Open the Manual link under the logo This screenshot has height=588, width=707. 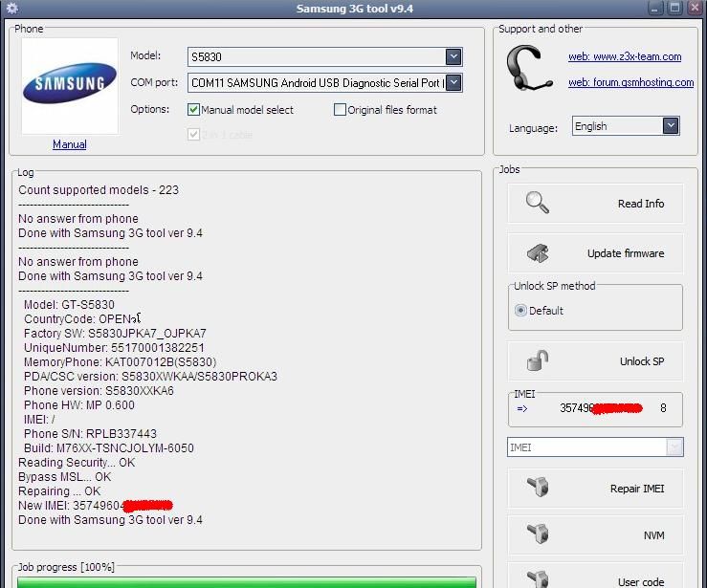click(70, 144)
